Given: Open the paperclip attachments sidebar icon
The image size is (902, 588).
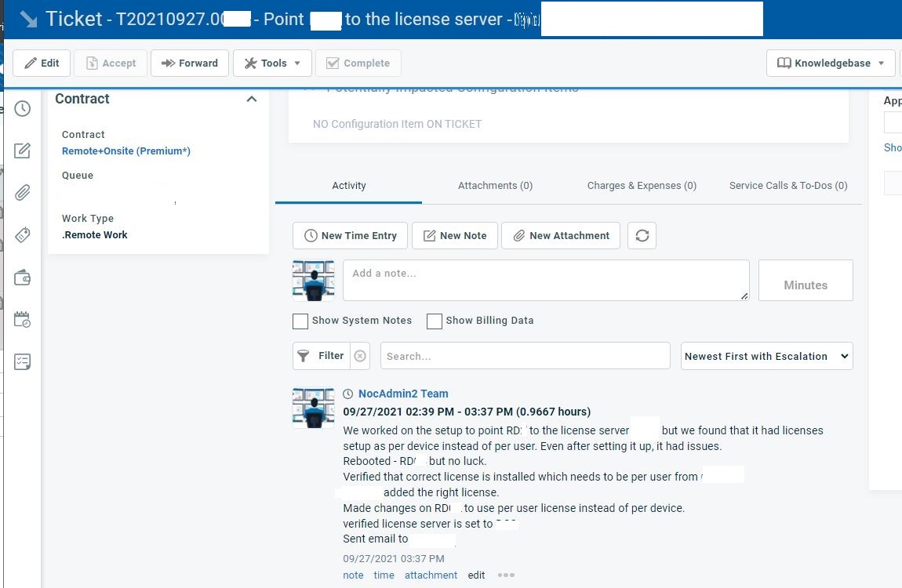Looking at the screenshot, I should pyautogui.click(x=22, y=193).
